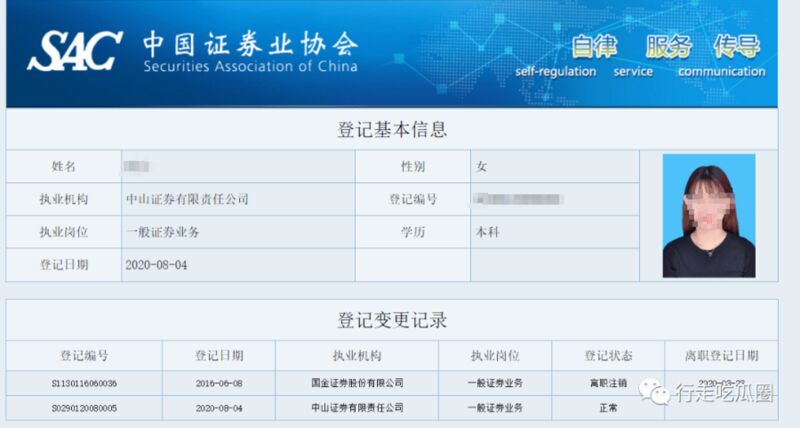Viewport: 800px width, 428px height.
Task: Click 'service' in the banner
Action: coord(633,71)
